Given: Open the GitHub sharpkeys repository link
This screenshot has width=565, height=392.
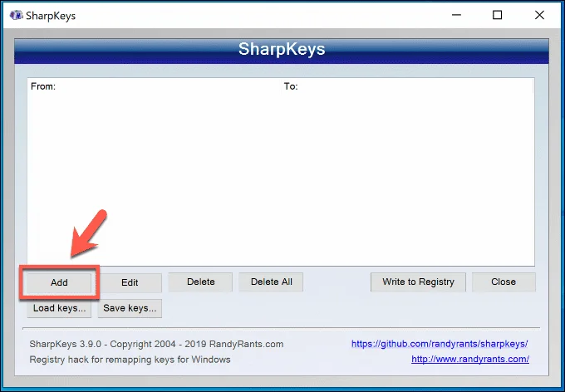Looking at the screenshot, I should pos(440,344).
